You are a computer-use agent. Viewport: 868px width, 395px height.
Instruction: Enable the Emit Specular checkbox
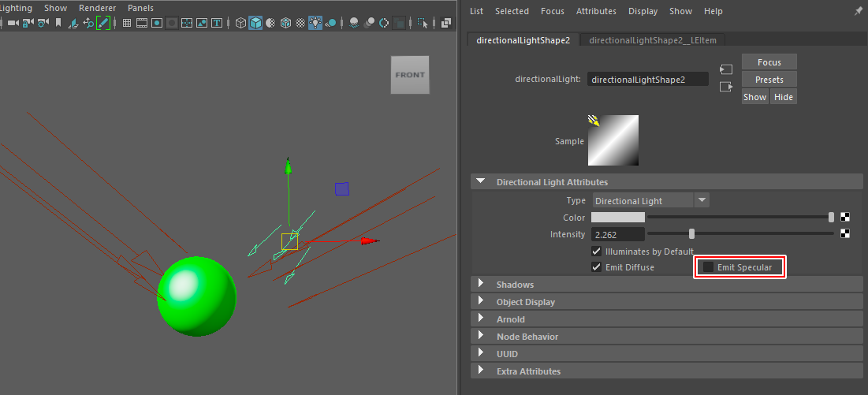point(709,267)
